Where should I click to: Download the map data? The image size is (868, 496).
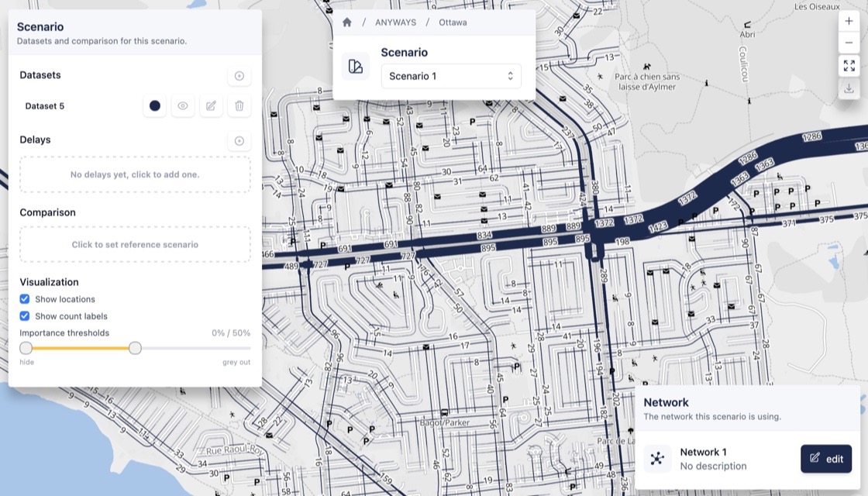tap(849, 88)
